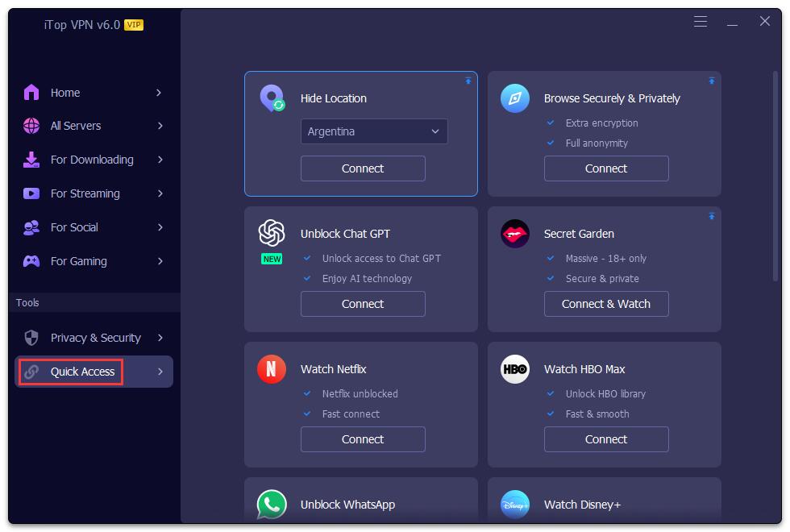Click "Unlock access to Chat GPT" text
This screenshot has height=532, width=790.
pos(381,259)
